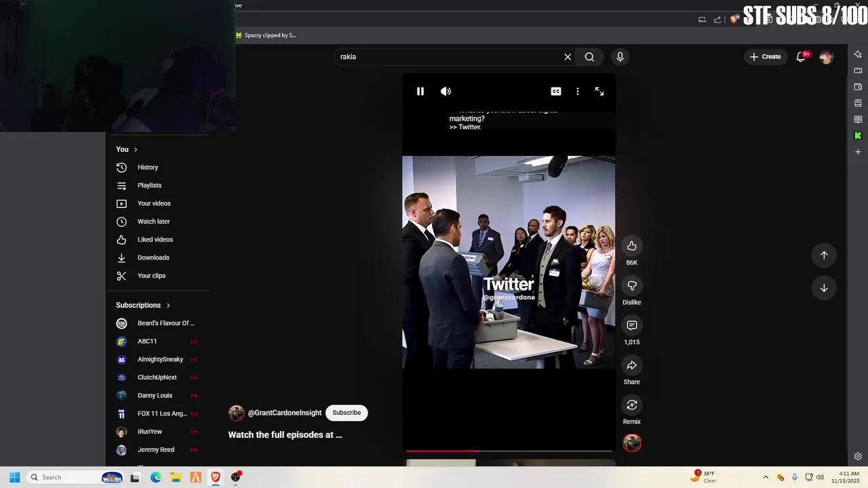
Task: Switch Shorts player to fullscreen
Action: click(599, 91)
